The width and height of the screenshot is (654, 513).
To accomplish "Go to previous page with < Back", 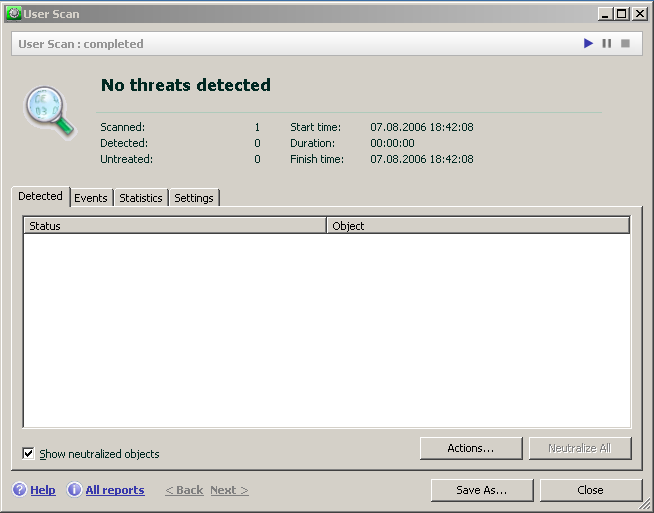I will [184, 490].
